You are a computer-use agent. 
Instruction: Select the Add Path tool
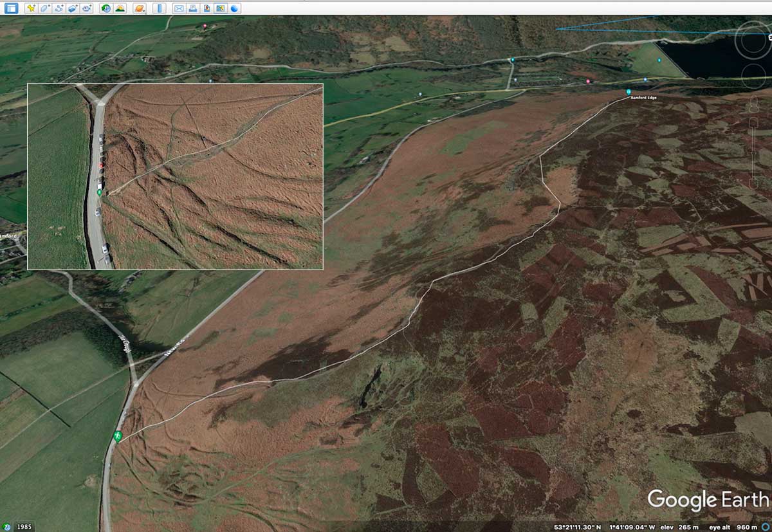(x=59, y=8)
